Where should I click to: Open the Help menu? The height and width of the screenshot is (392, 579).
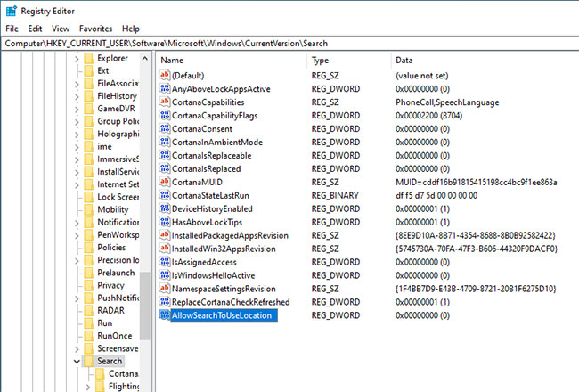coord(131,29)
